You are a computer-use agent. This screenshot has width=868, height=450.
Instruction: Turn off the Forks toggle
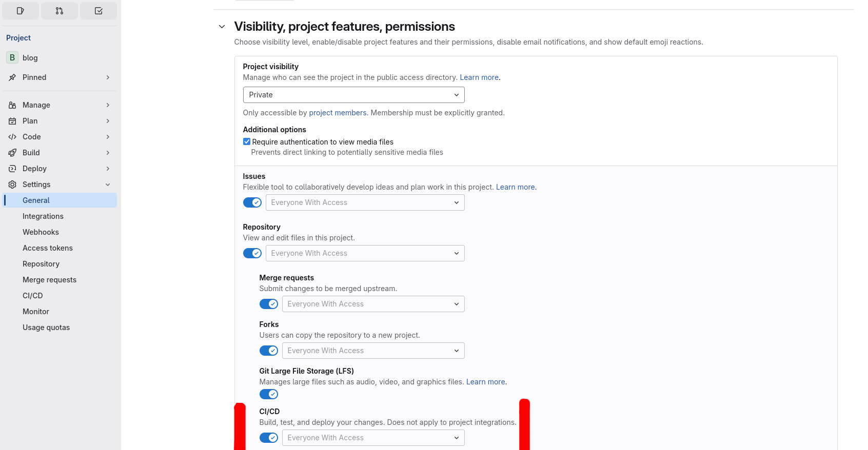coord(269,351)
